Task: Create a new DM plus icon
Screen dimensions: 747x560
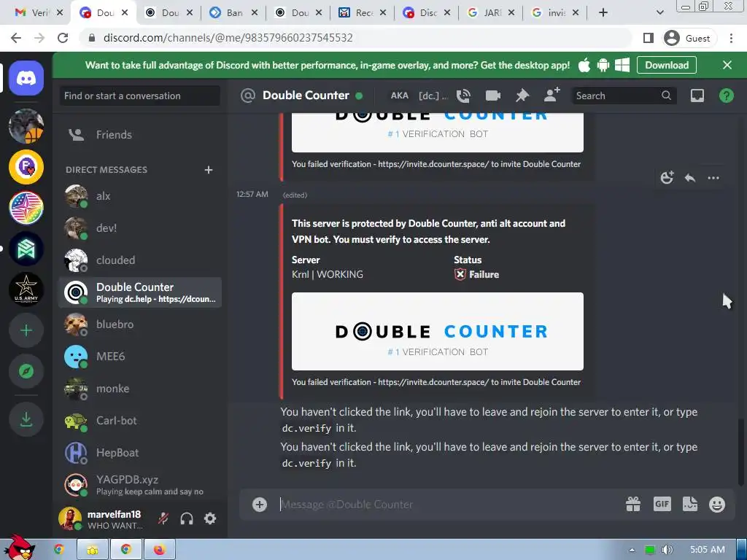Action: click(x=209, y=170)
